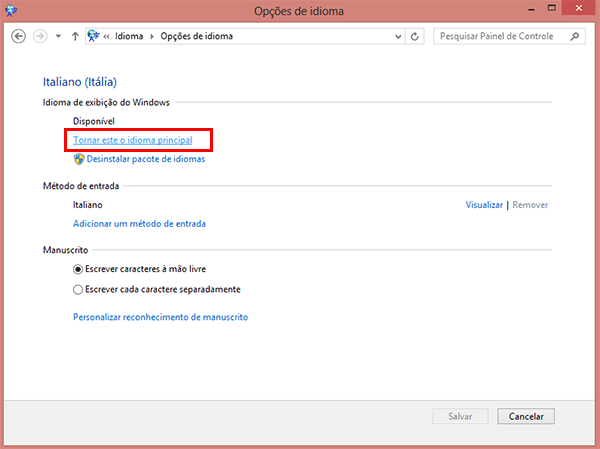This screenshot has height=449, width=600.
Task: Click the Forward navigation arrow
Action: point(40,36)
